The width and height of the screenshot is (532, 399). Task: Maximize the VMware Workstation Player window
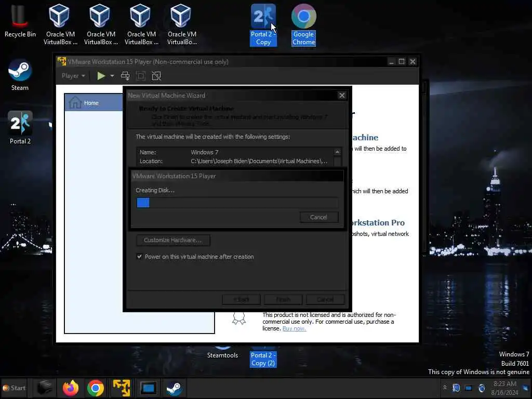402,62
